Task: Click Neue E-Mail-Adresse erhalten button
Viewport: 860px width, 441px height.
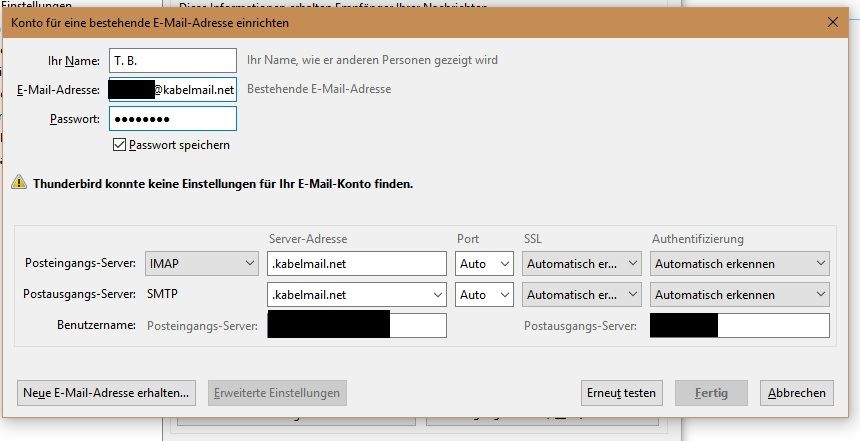Action: 107,393
